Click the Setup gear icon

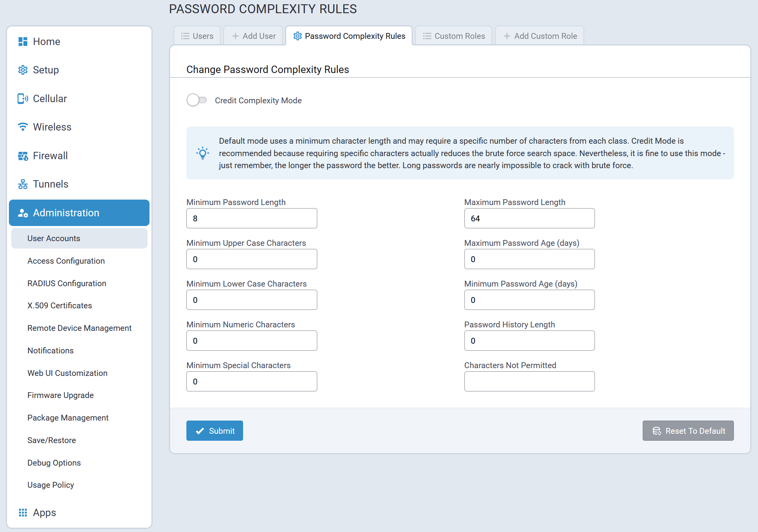pyautogui.click(x=23, y=70)
